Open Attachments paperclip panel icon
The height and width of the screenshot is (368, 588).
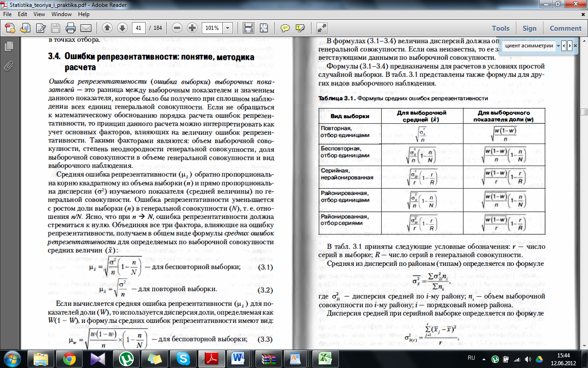tap(8, 66)
